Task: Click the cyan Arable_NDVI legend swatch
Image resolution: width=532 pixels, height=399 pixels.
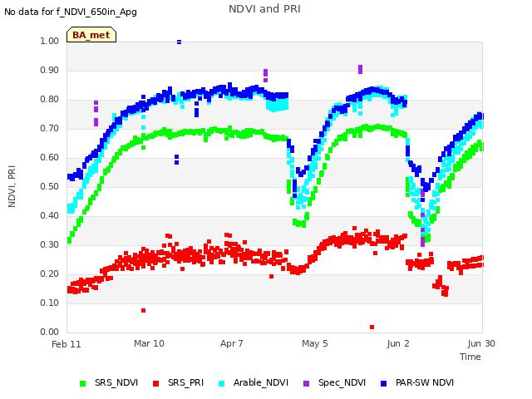Action: [x=222, y=383]
